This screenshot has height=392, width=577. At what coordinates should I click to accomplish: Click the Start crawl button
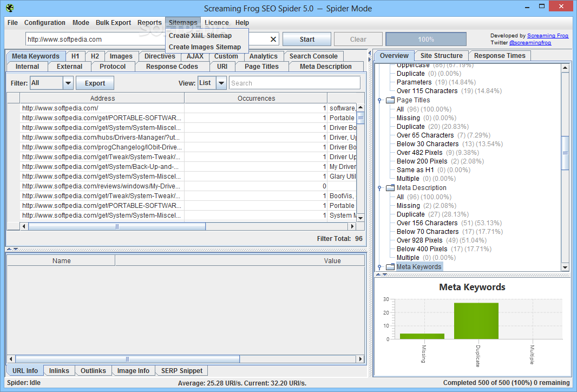[307, 40]
